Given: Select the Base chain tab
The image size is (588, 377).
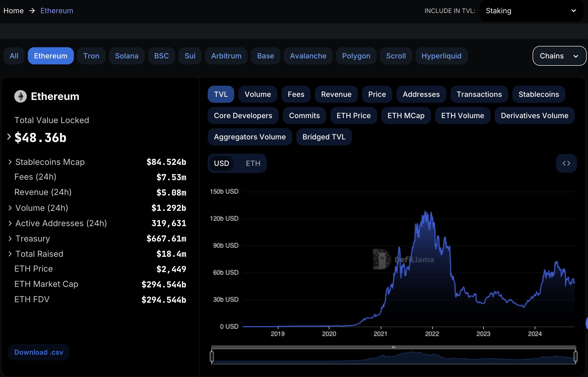Looking at the screenshot, I should 266,56.
